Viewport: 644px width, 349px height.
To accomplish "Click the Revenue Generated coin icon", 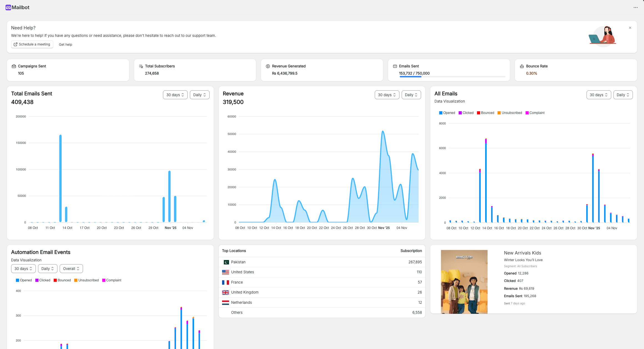I will (x=268, y=66).
